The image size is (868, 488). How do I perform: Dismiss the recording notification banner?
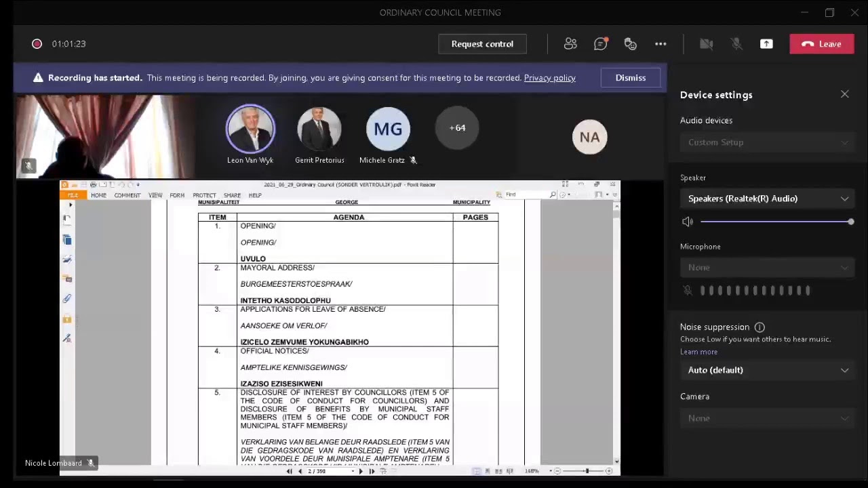click(631, 78)
